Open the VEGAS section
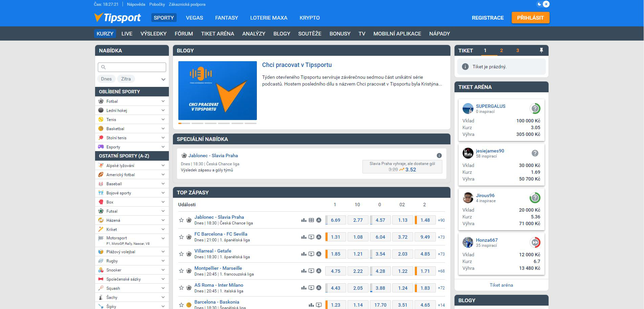Viewport: 644px width, 309px height. click(194, 18)
